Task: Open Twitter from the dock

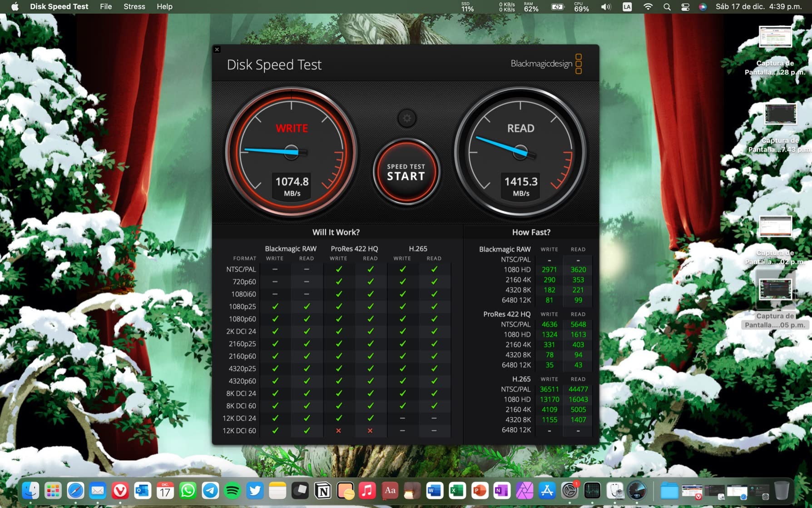Action: (x=255, y=491)
